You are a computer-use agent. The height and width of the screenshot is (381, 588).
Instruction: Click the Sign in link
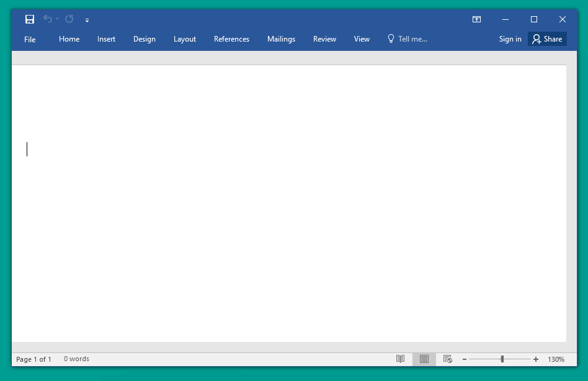[x=510, y=39]
